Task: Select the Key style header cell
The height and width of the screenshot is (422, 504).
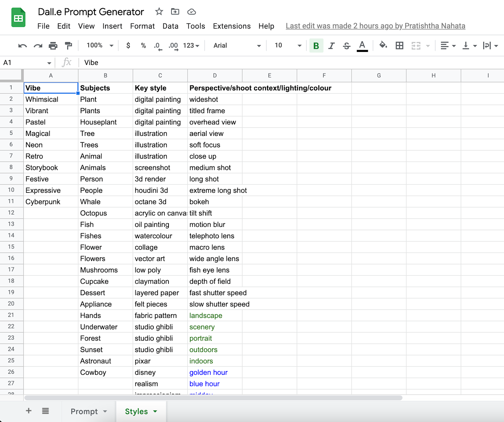Action: pos(160,88)
